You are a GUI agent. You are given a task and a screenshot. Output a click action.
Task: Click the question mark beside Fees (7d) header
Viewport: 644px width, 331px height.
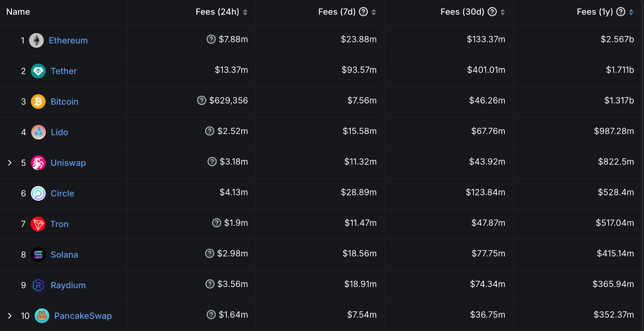(363, 12)
